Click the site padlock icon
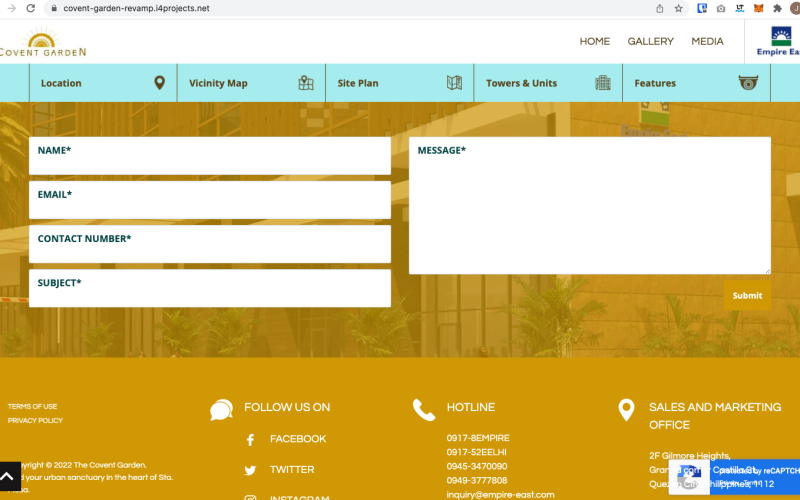 (54, 8)
